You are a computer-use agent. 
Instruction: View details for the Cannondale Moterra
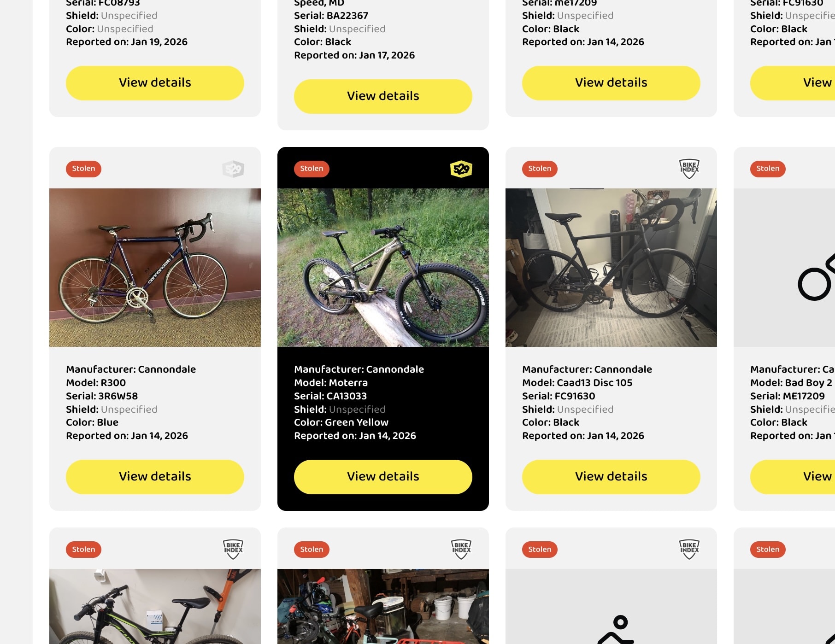[x=382, y=477]
